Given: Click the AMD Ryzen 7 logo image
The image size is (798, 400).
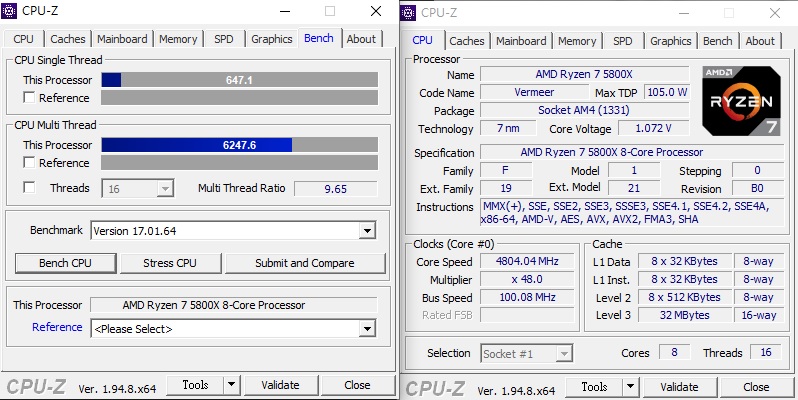Looking at the screenshot, I should point(741,100).
